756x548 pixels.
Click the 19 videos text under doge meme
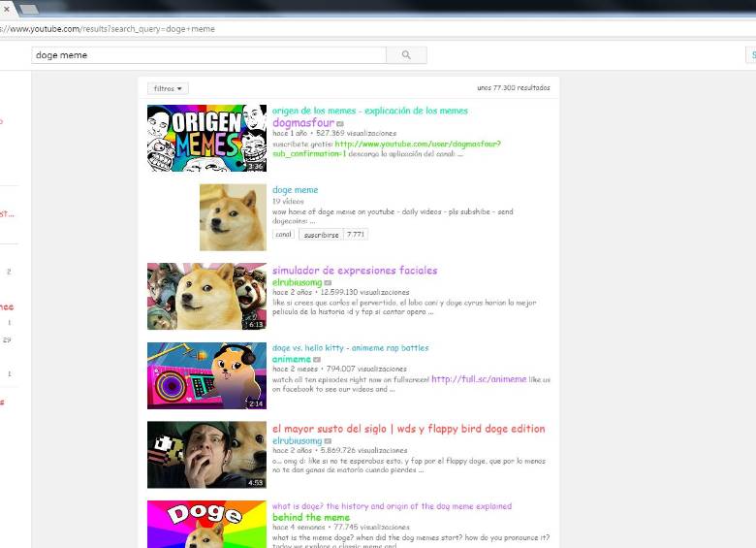click(x=288, y=201)
